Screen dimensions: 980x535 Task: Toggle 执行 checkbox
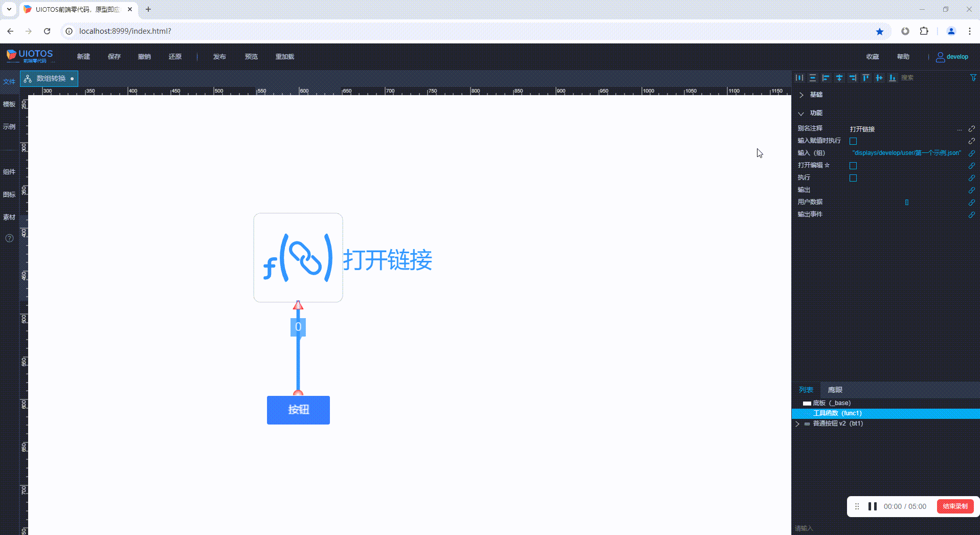click(x=853, y=178)
